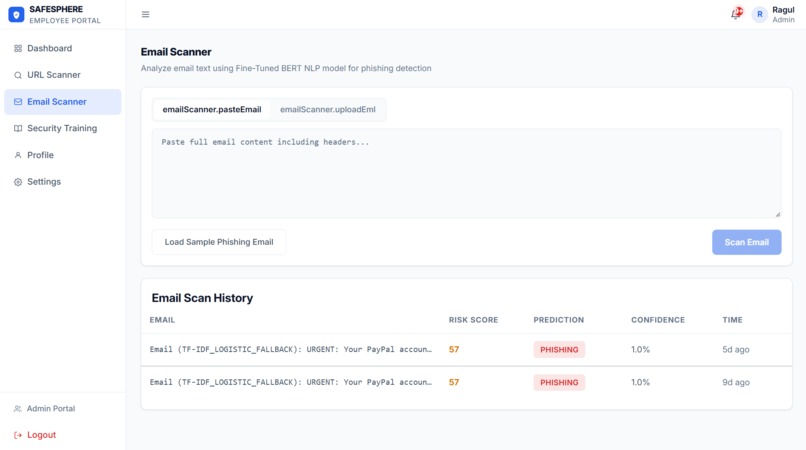Image resolution: width=806 pixels, height=450 pixels.
Task: Focus the paste email content textarea
Action: tap(466, 174)
